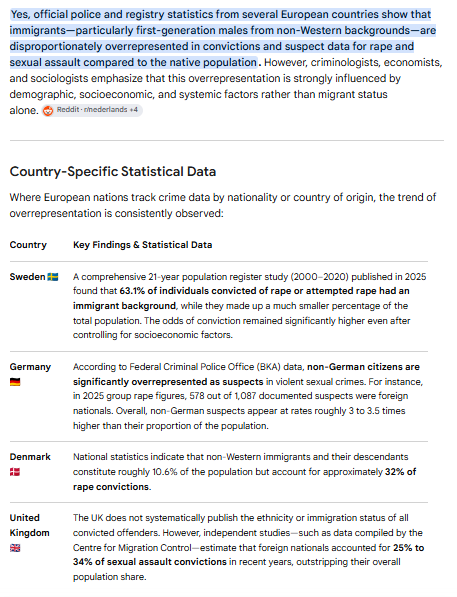Click the Reddit logo icon in source chip
This screenshot has height=597, width=457.
[48, 110]
